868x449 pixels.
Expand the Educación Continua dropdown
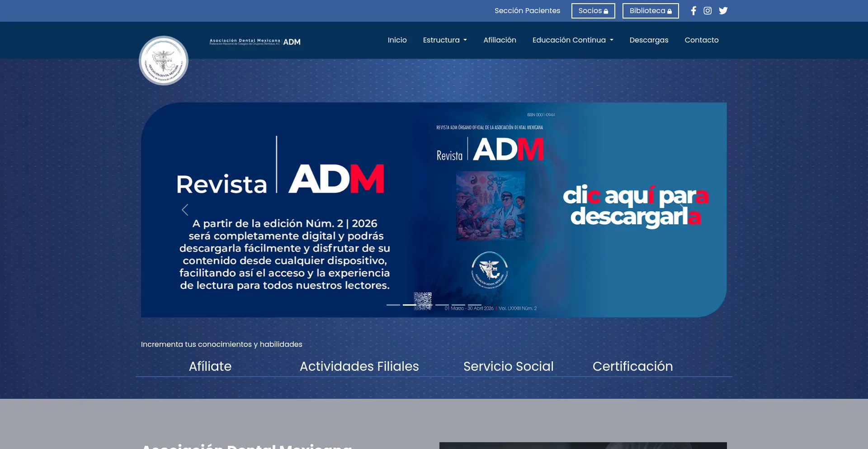pyautogui.click(x=573, y=40)
